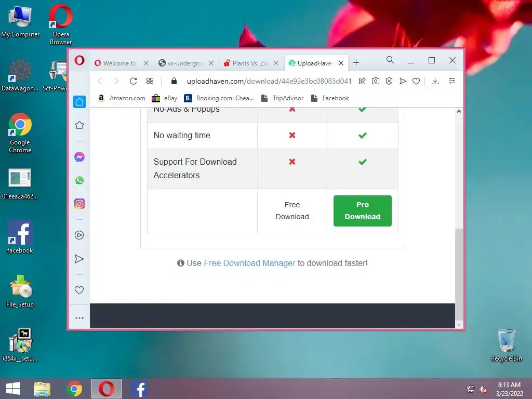The height and width of the screenshot is (399, 532).
Task: Select File_Setup installer on desktop
Action: click(x=20, y=291)
